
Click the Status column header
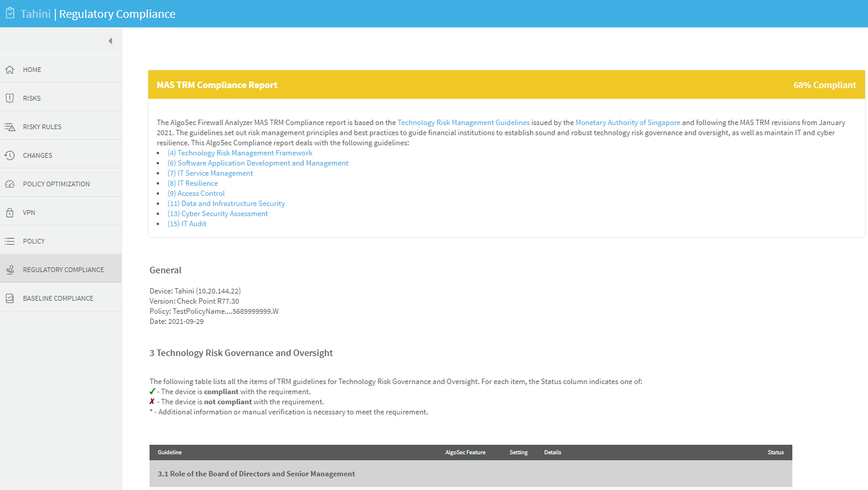click(x=775, y=452)
